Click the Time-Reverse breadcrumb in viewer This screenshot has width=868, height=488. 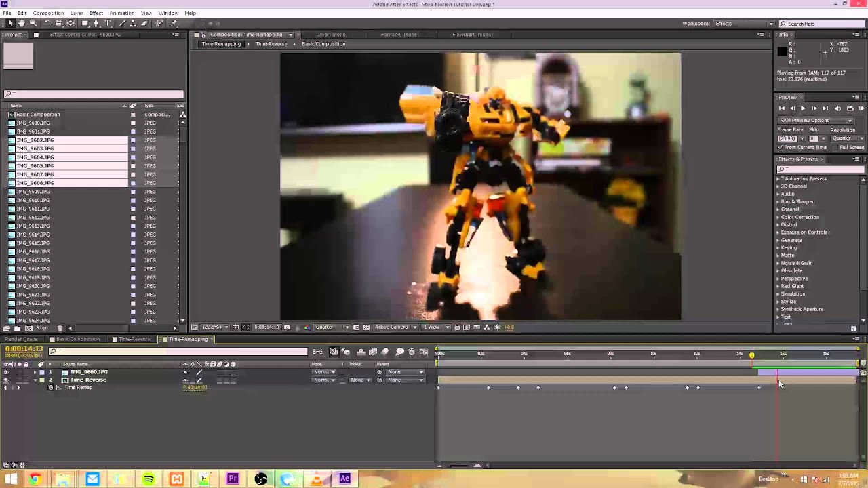pyautogui.click(x=271, y=44)
